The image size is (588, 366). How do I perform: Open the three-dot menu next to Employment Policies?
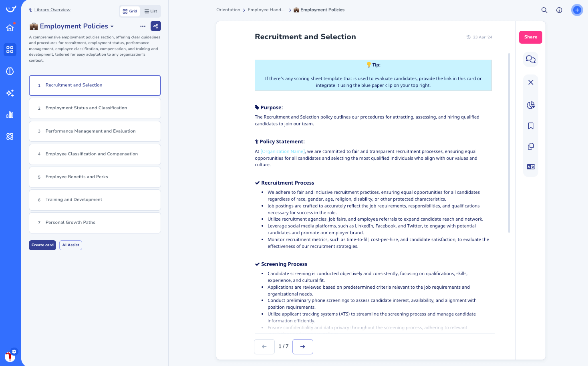pyautogui.click(x=143, y=26)
